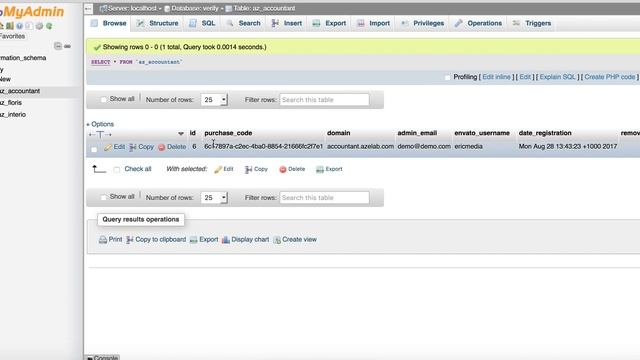Click the Copy to clipboard icon
The height and width of the screenshot is (360, 640).
point(130,240)
